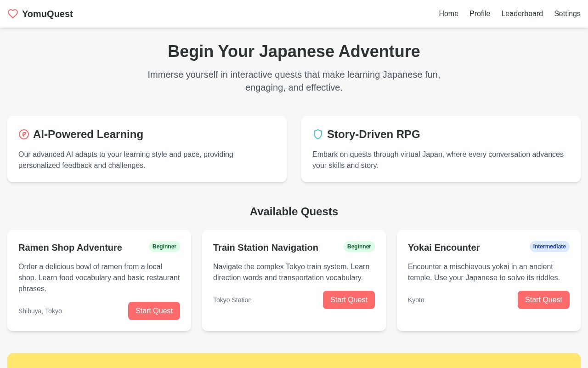This screenshot has height=368, width=588.
Task: Click the Intermediate badge on Yokai Encounter
Action: pos(549,247)
